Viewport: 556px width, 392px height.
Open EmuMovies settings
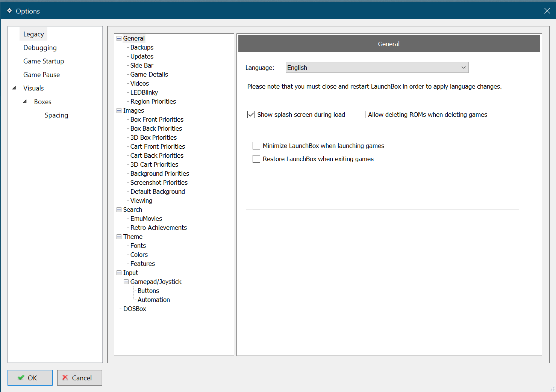(146, 219)
